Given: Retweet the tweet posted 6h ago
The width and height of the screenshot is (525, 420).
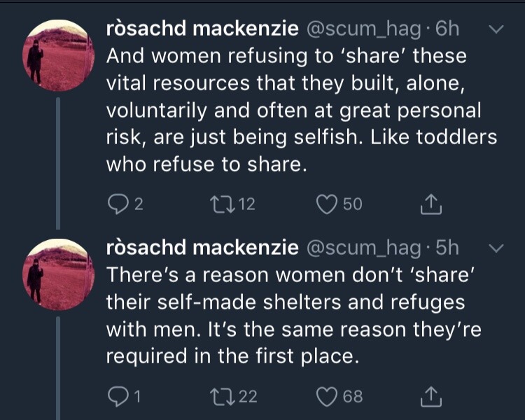Looking at the screenshot, I should click(x=220, y=204).
